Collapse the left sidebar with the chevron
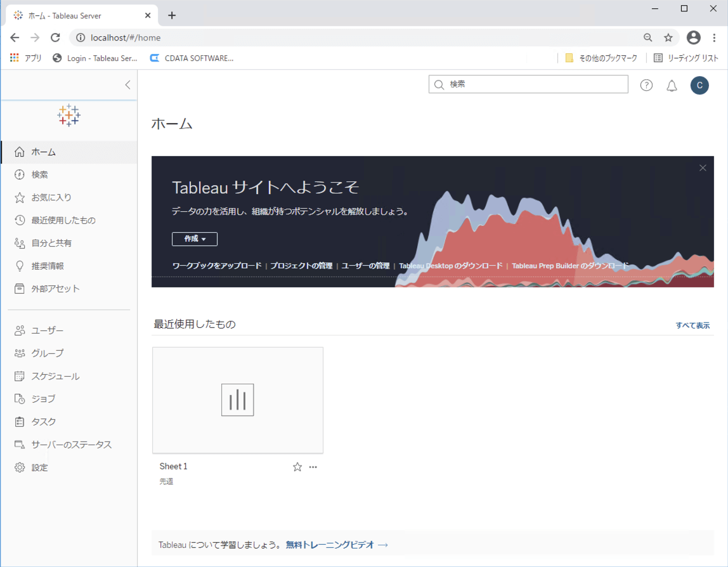 [x=127, y=84]
